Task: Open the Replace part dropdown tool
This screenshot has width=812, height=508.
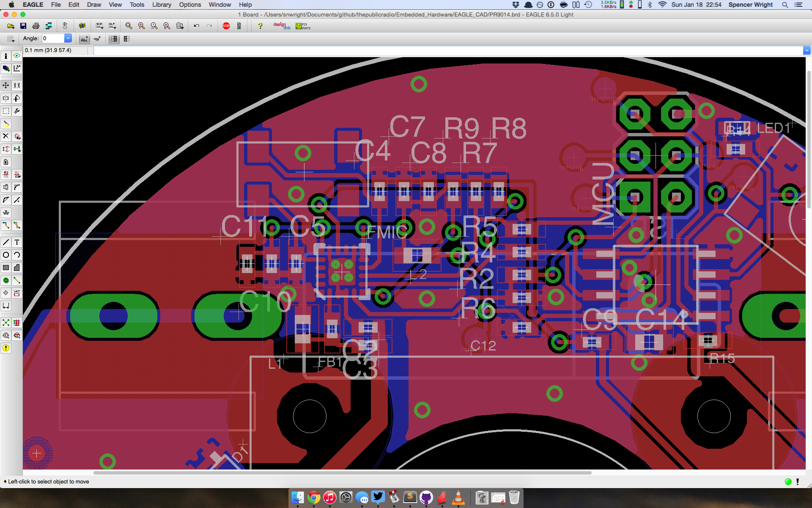Action: (x=17, y=149)
